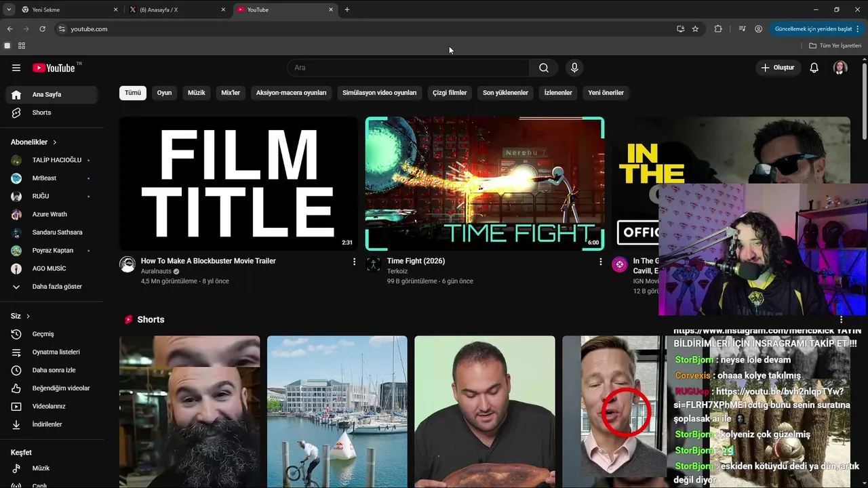The width and height of the screenshot is (868, 488).
Task: Open options menu for Time Fight video
Action: [x=600, y=262]
